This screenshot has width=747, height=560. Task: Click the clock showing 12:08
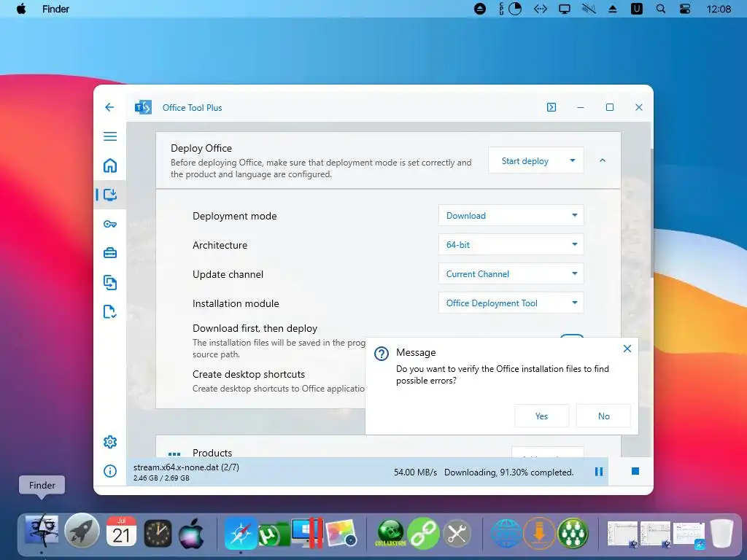pyautogui.click(x=719, y=9)
